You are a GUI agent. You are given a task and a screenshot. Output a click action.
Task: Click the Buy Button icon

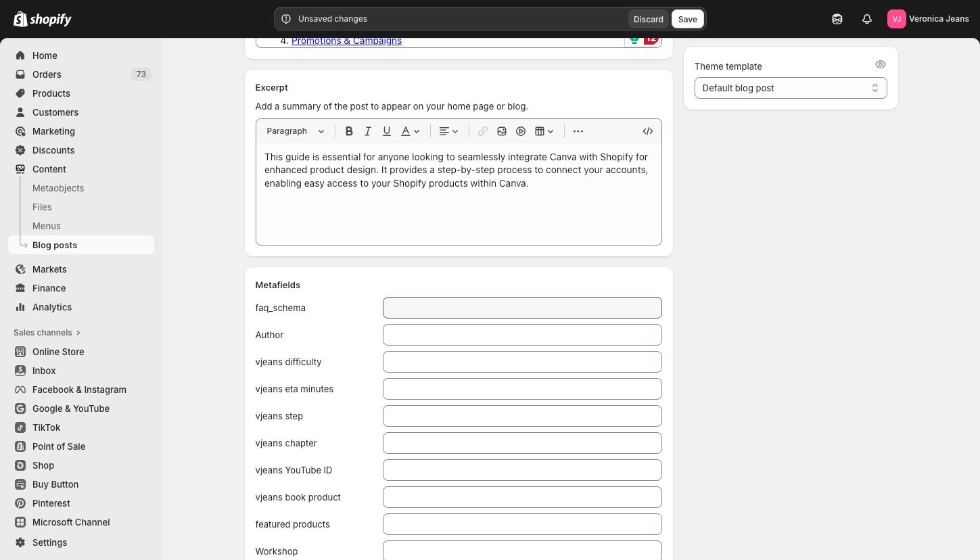20,484
